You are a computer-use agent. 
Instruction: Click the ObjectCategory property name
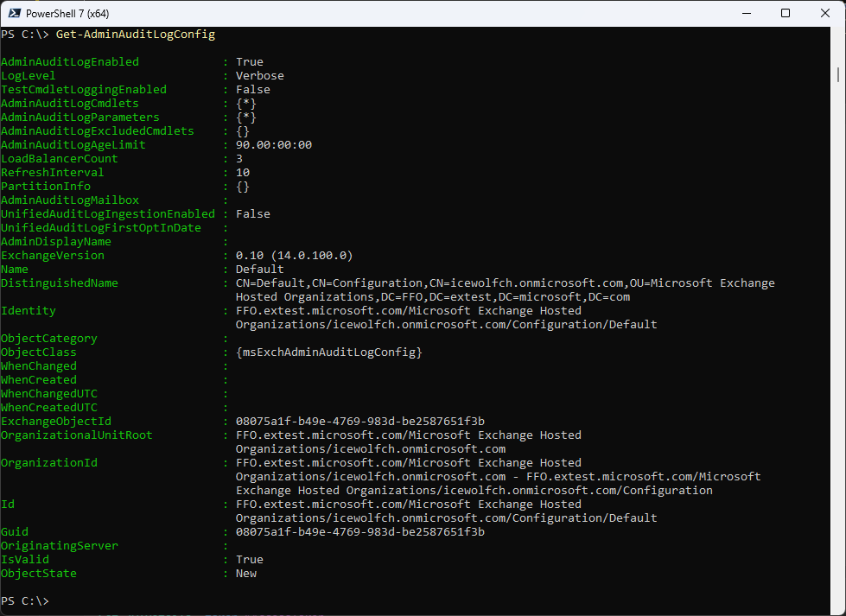point(48,339)
